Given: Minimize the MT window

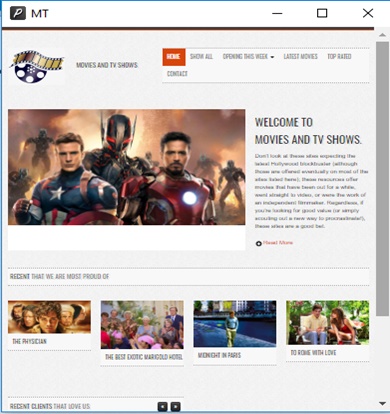Looking at the screenshot, I should coord(277,13).
